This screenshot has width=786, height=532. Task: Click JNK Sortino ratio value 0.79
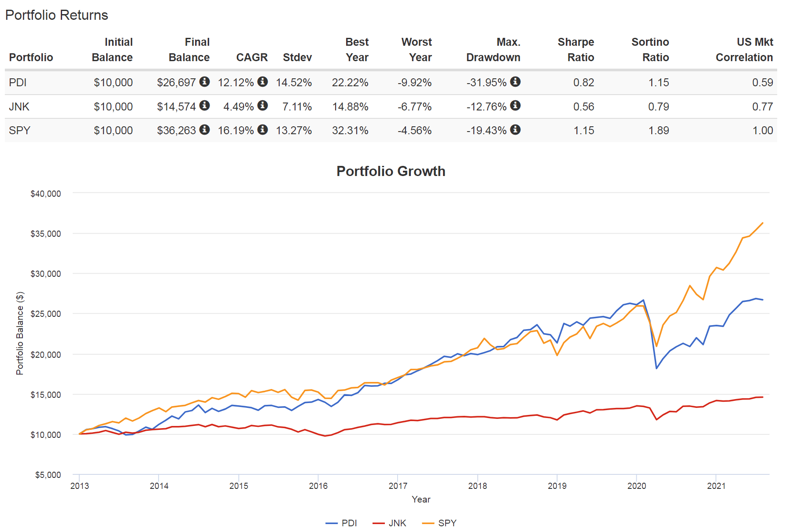click(659, 107)
